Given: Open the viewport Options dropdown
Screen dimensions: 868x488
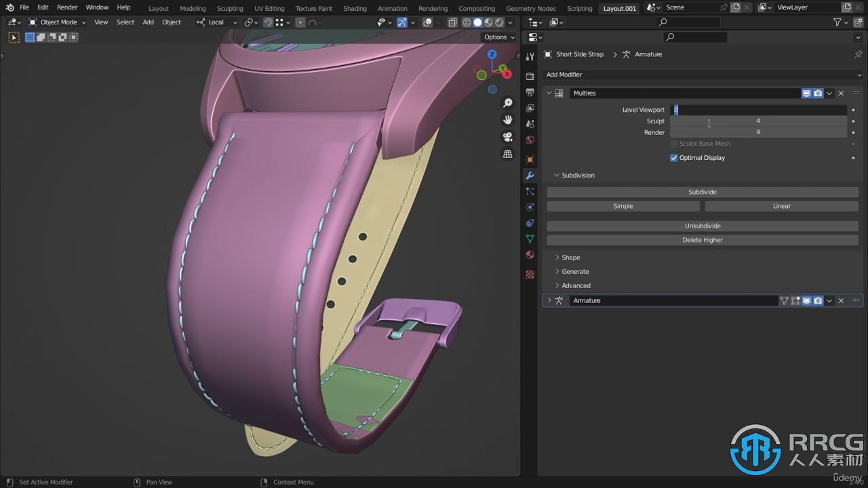Looking at the screenshot, I should [x=499, y=37].
